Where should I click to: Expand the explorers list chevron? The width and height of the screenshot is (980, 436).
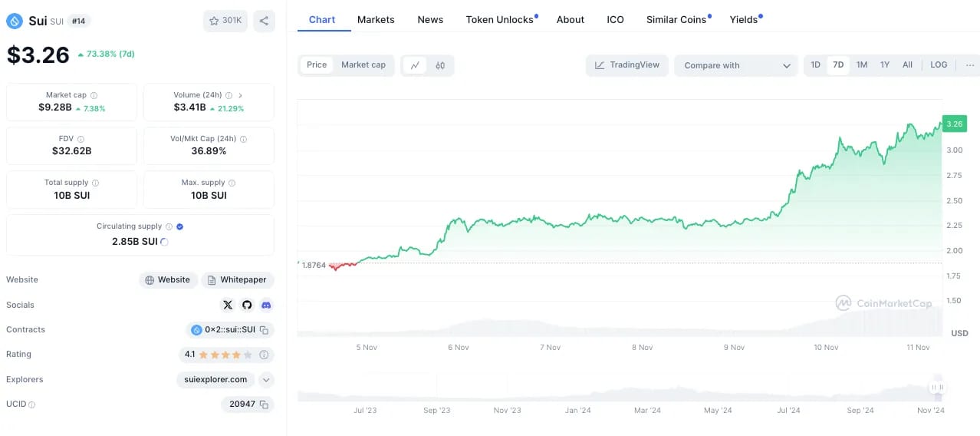(266, 379)
